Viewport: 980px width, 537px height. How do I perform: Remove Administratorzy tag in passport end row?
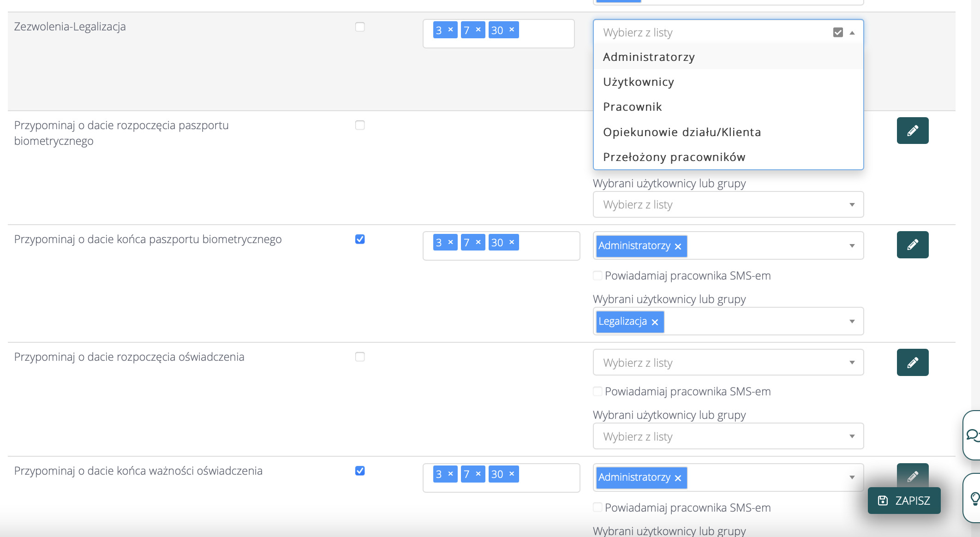point(678,246)
